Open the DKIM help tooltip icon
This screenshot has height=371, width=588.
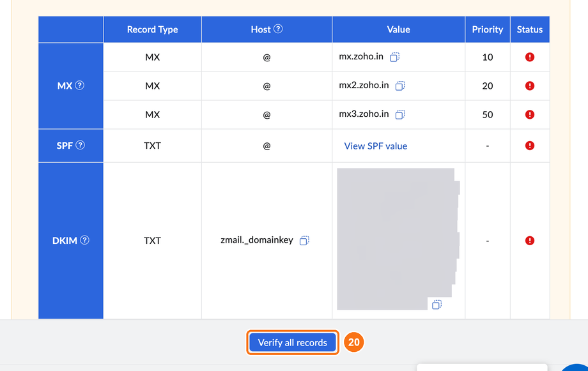point(85,240)
